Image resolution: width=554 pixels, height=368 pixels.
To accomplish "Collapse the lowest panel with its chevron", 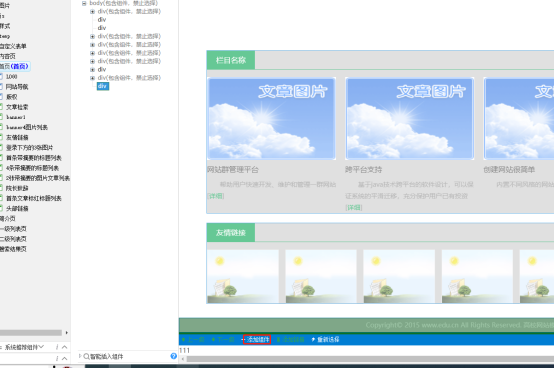I will coord(64,358).
